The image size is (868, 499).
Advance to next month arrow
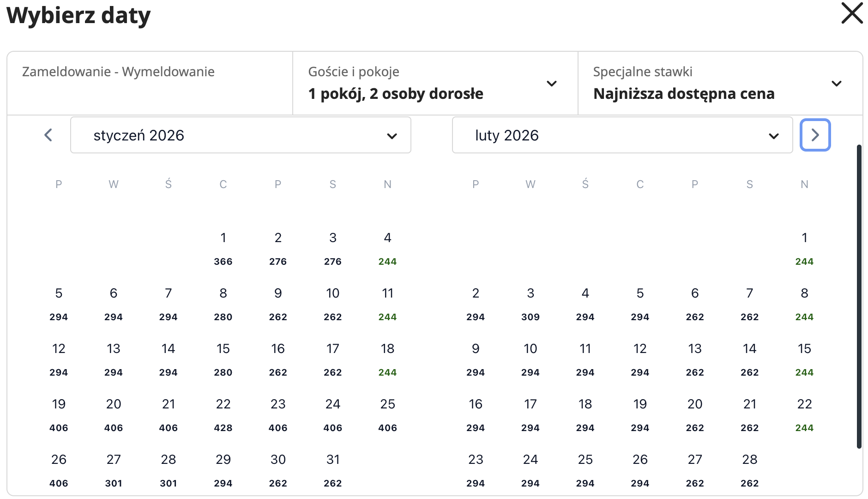coord(815,135)
